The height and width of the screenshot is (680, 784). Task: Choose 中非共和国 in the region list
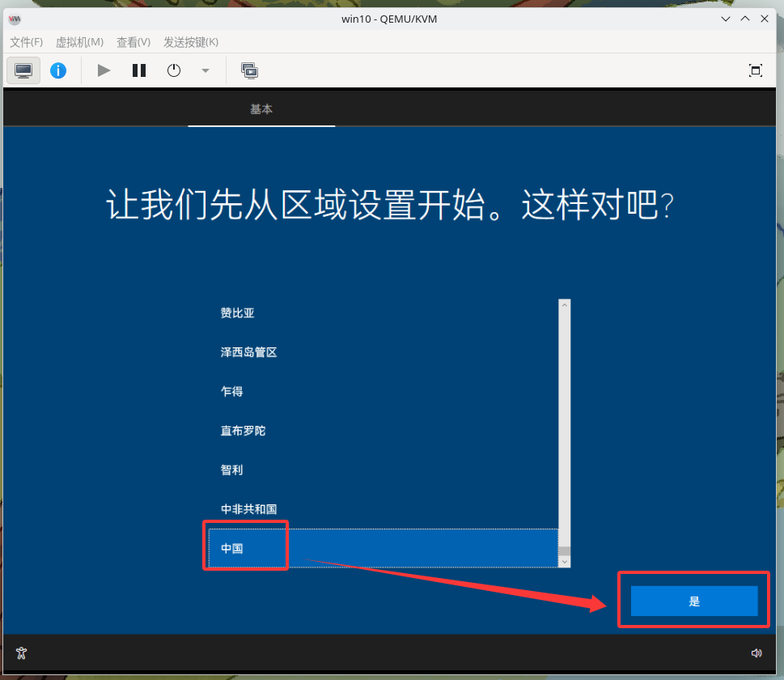pos(384,509)
